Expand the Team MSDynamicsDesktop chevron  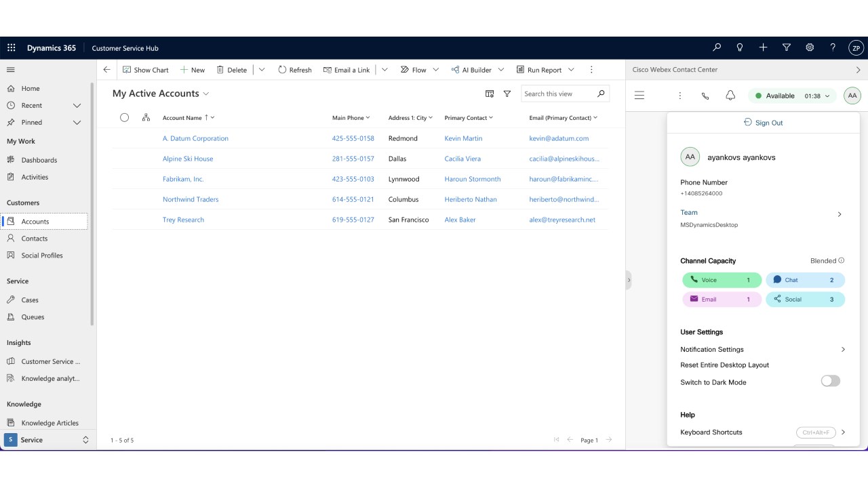coord(840,214)
